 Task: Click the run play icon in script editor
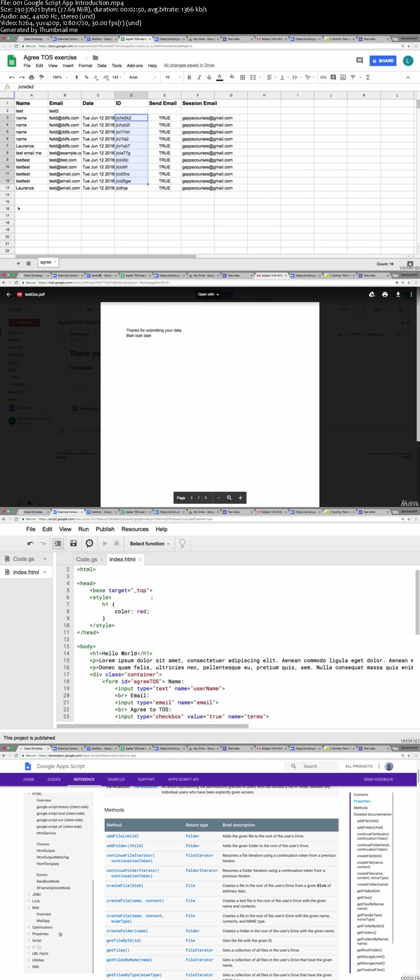tap(105, 543)
